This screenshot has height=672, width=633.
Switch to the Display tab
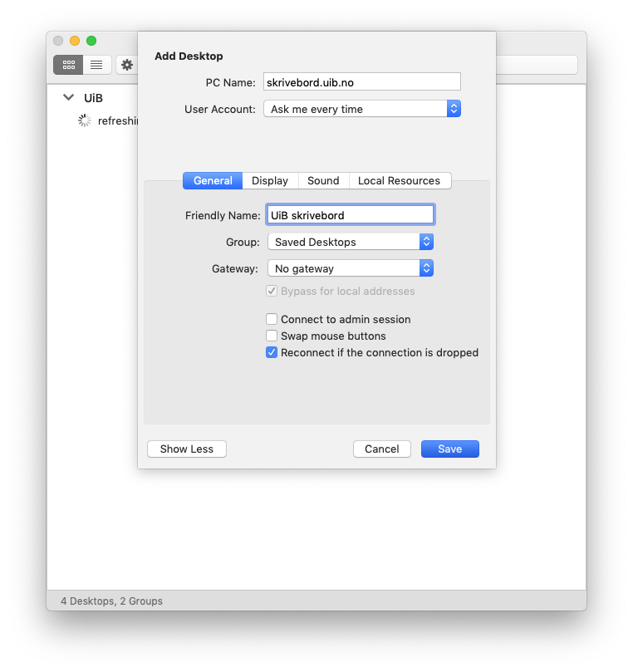click(x=270, y=180)
